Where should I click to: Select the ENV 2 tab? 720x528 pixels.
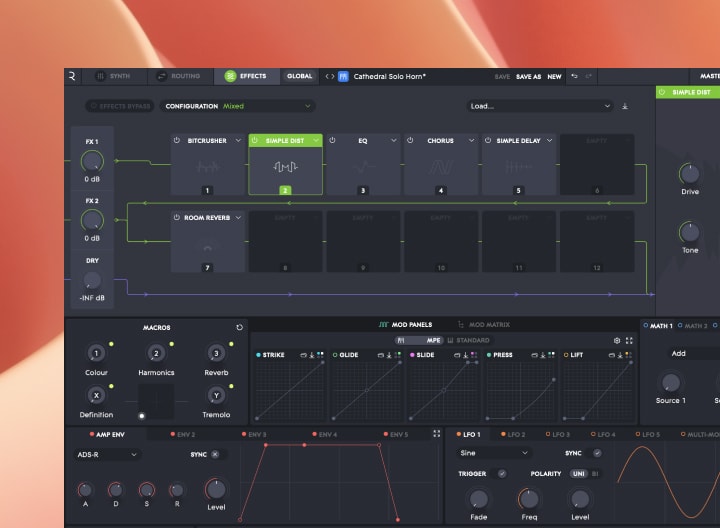click(x=183, y=434)
